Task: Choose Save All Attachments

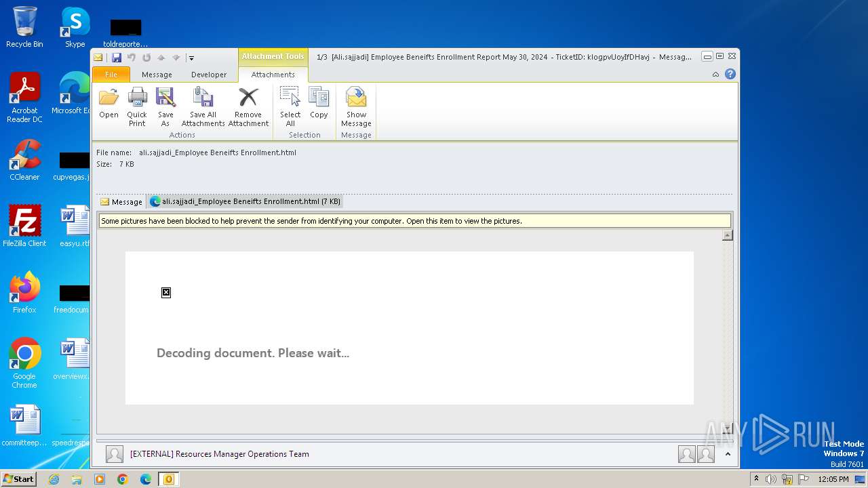Action: (203, 107)
